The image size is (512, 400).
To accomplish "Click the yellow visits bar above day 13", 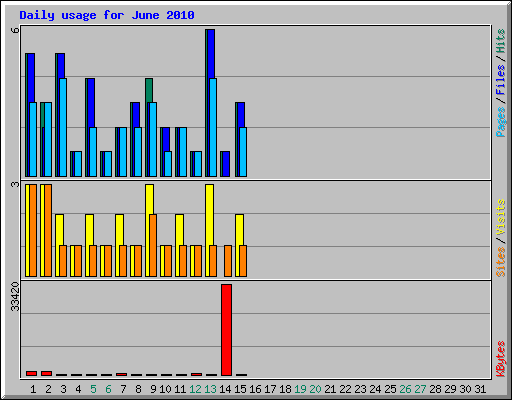I will coord(210,215).
